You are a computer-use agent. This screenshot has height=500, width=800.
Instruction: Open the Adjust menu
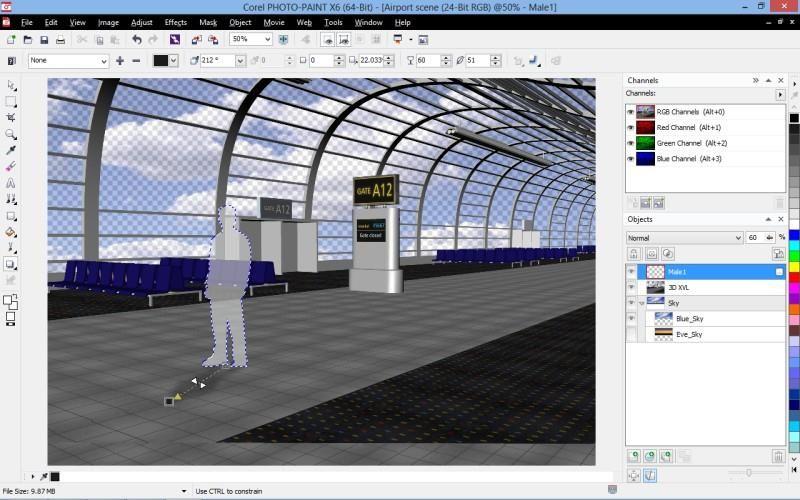(141, 22)
